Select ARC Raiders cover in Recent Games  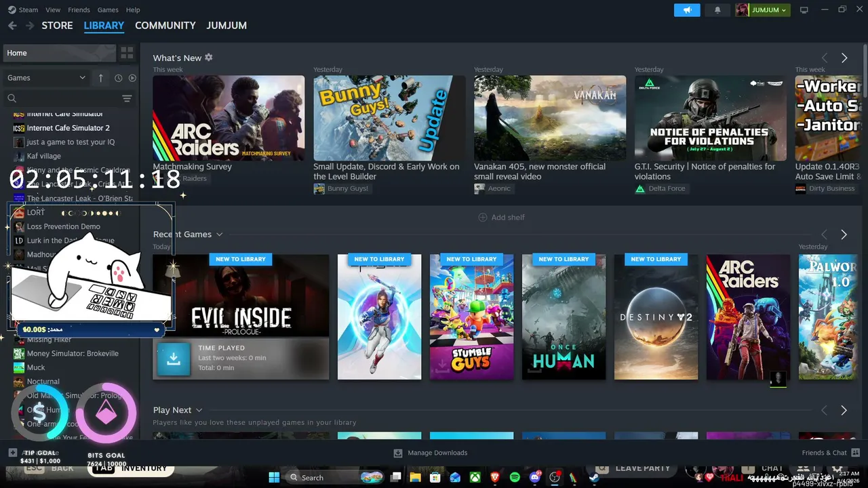pos(748,317)
